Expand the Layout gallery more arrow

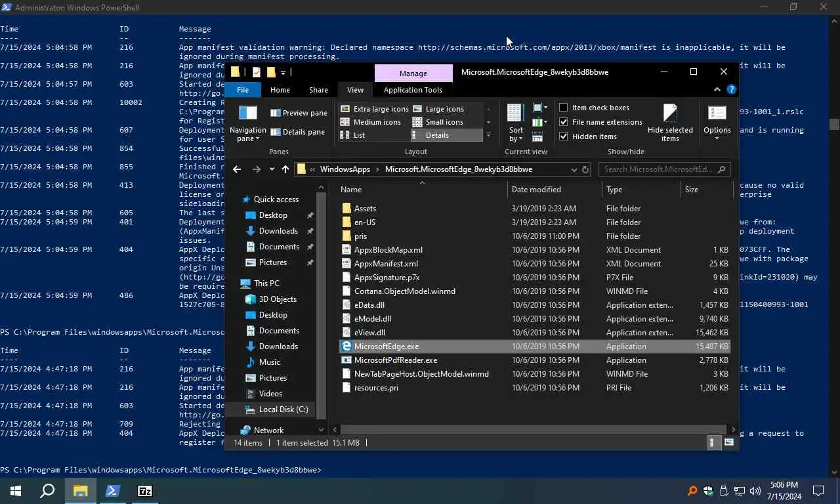point(488,135)
